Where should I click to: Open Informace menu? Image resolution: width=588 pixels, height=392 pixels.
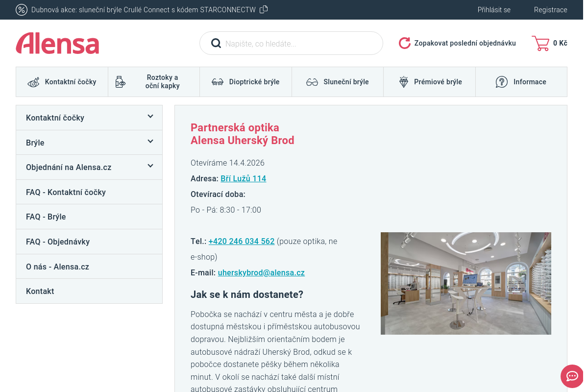pyautogui.click(x=521, y=82)
